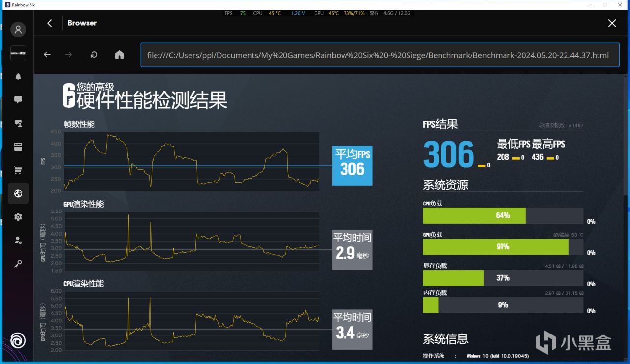Click the 2.97 GB / 31.15 GB text

[564, 293]
